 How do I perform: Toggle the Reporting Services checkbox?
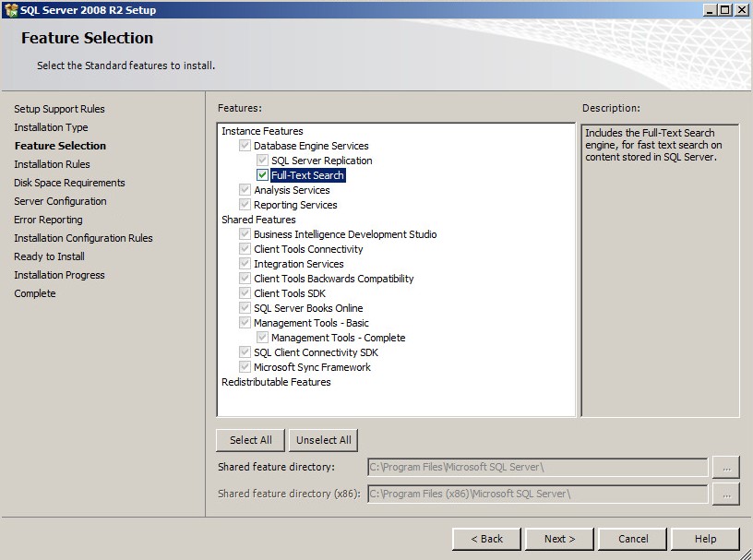(245, 204)
